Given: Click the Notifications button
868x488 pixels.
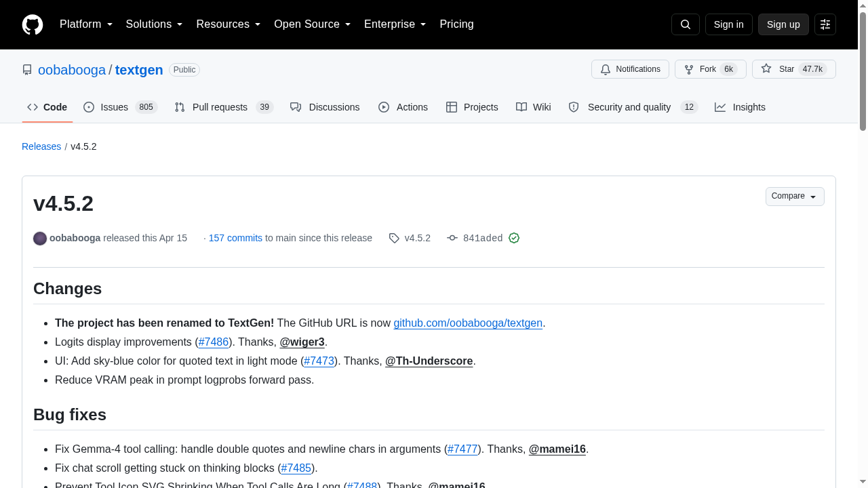Looking at the screenshot, I should tap(630, 69).
